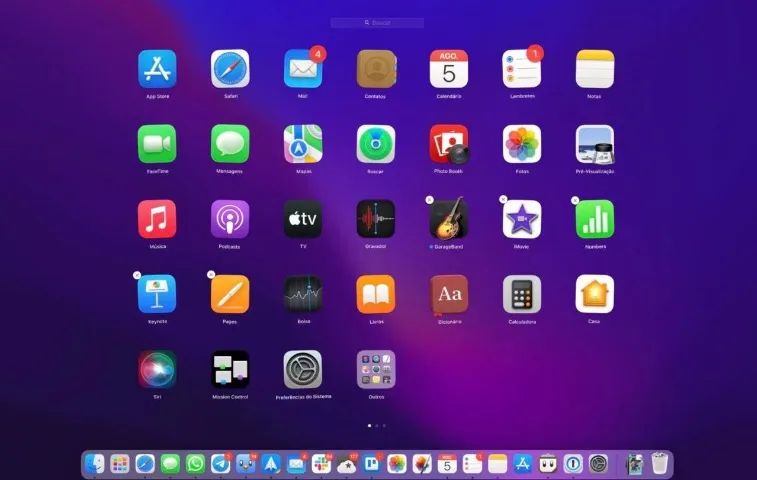Open the Gravador voice memo app
Viewport: 757px width, 480px height.
[376, 219]
